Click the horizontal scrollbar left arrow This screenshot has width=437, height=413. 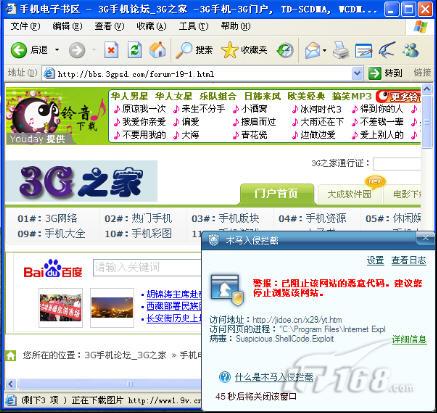(11, 384)
